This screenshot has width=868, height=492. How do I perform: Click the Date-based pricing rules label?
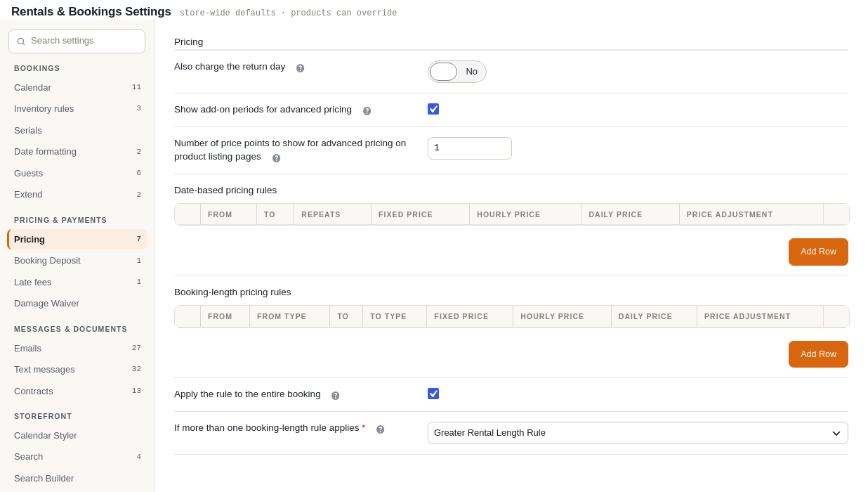pyautogui.click(x=225, y=190)
